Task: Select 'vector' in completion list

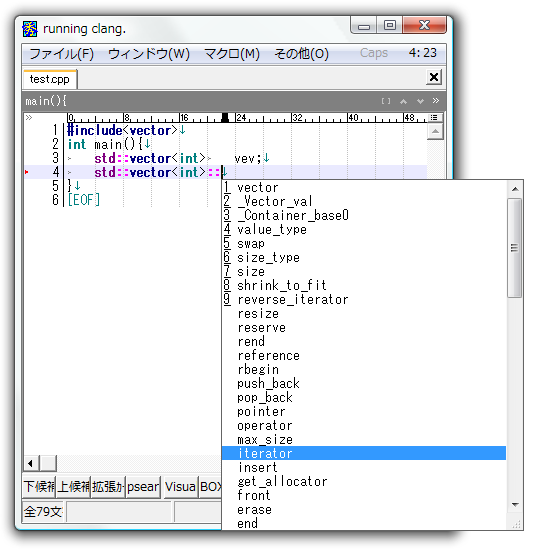Action: click(364, 187)
